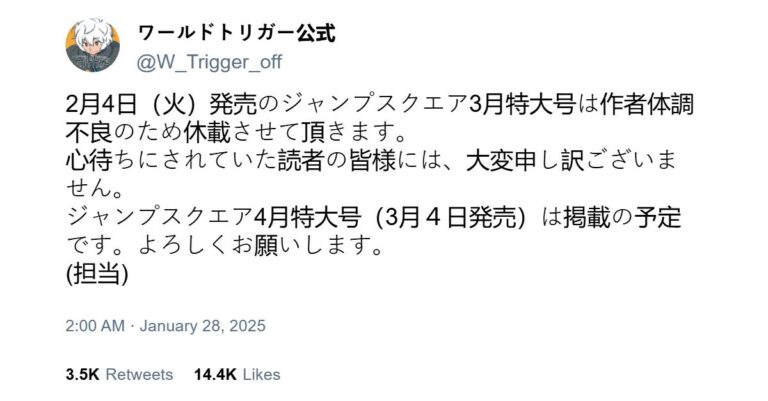This screenshot has width=768, height=401.
Task: Click the 掲載の予定 phrase
Action: tap(622, 218)
